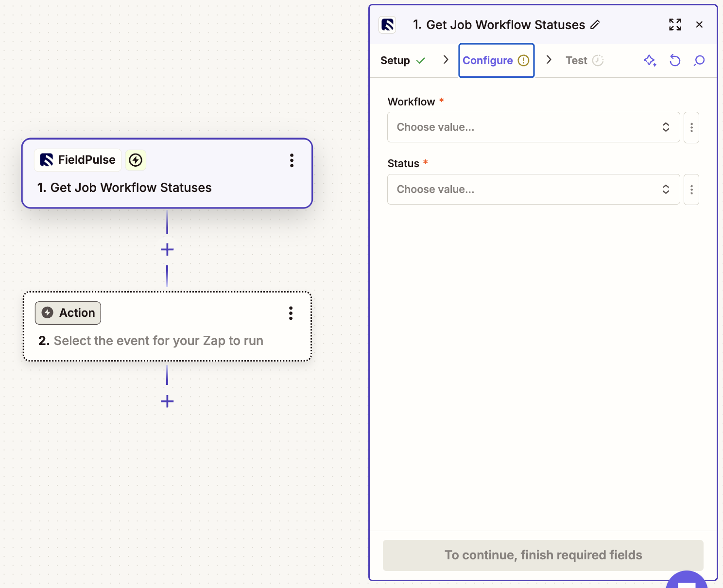Open the Action step's three-dot menu
723x588 pixels.
(x=291, y=313)
